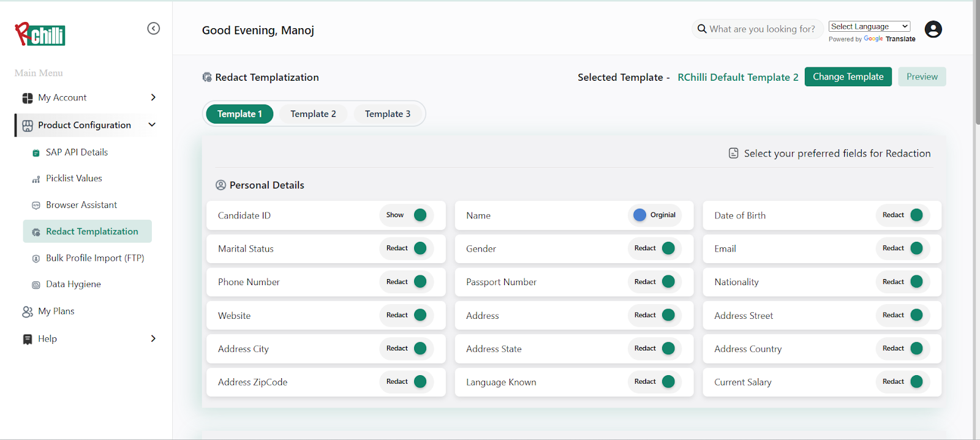Switch to the Template 2 tab
Viewport: 980px width, 440px height.
coord(313,114)
